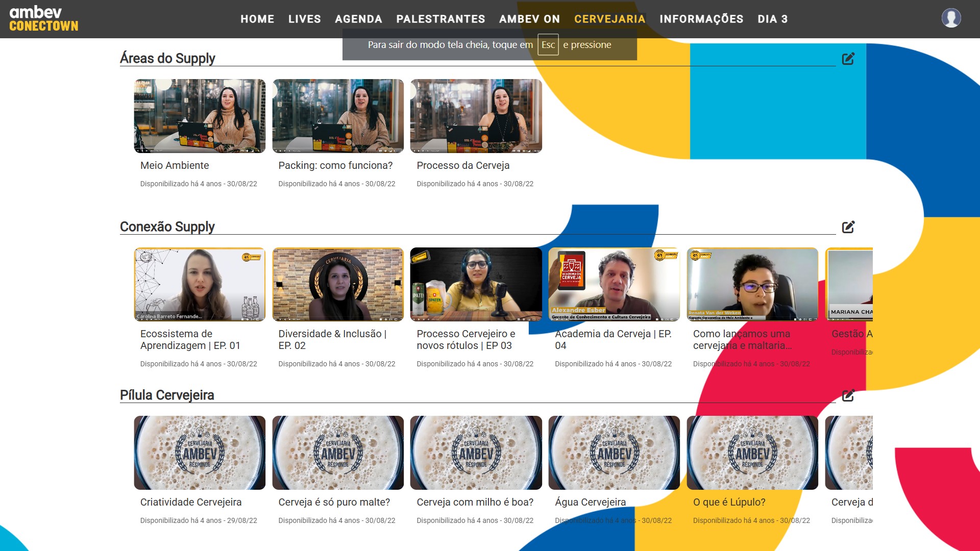This screenshot has width=980, height=551.
Task: Click the 29/08/22 date under Criatividade Cervejeira
Action: 242,520
